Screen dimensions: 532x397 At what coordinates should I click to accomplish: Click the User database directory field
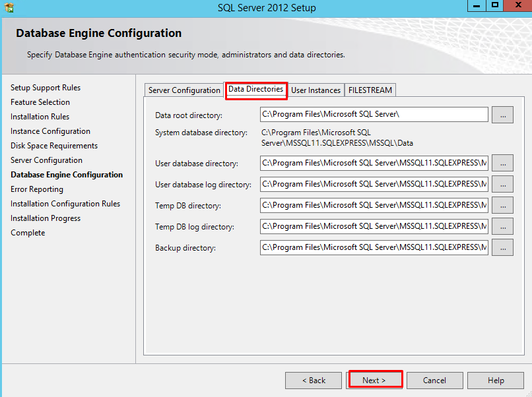(x=374, y=163)
